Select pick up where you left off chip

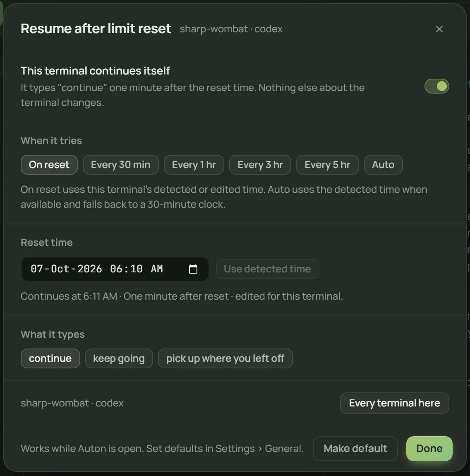225,358
